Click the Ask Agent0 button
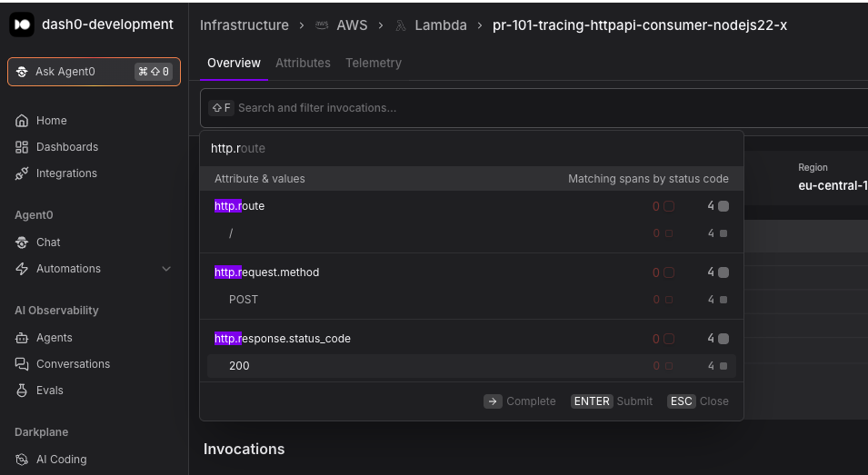 click(95, 72)
